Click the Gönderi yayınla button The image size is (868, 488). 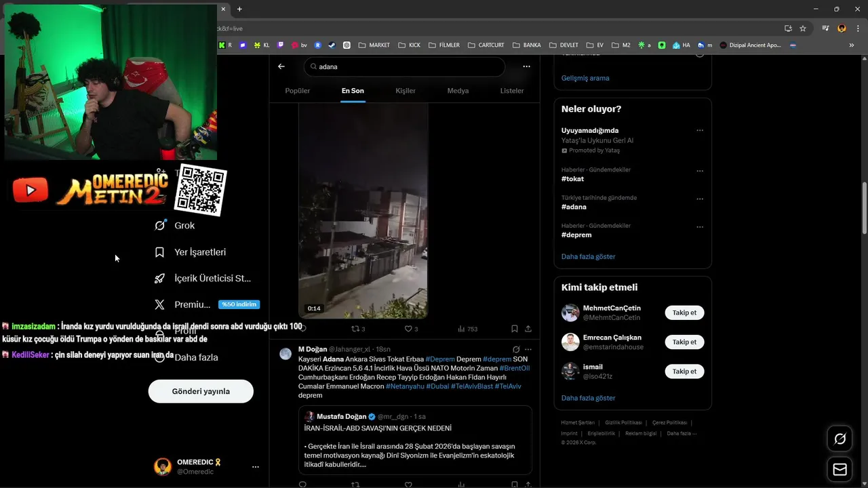pyautogui.click(x=201, y=391)
